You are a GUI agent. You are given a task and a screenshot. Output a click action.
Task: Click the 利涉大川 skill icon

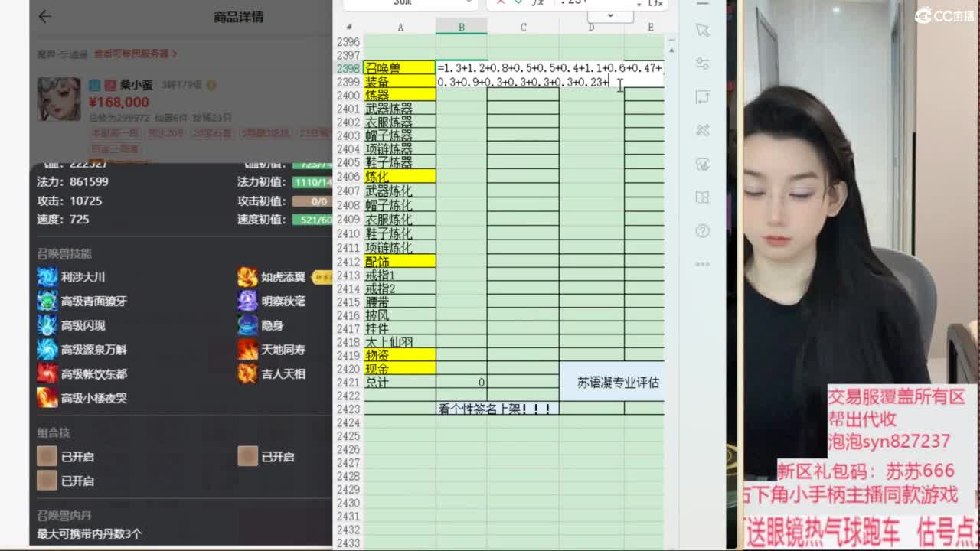tap(47, 277)
